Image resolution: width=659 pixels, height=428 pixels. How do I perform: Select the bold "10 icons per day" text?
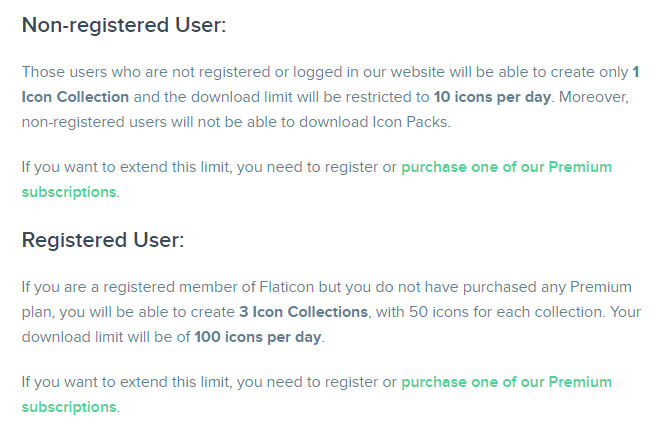492,97
